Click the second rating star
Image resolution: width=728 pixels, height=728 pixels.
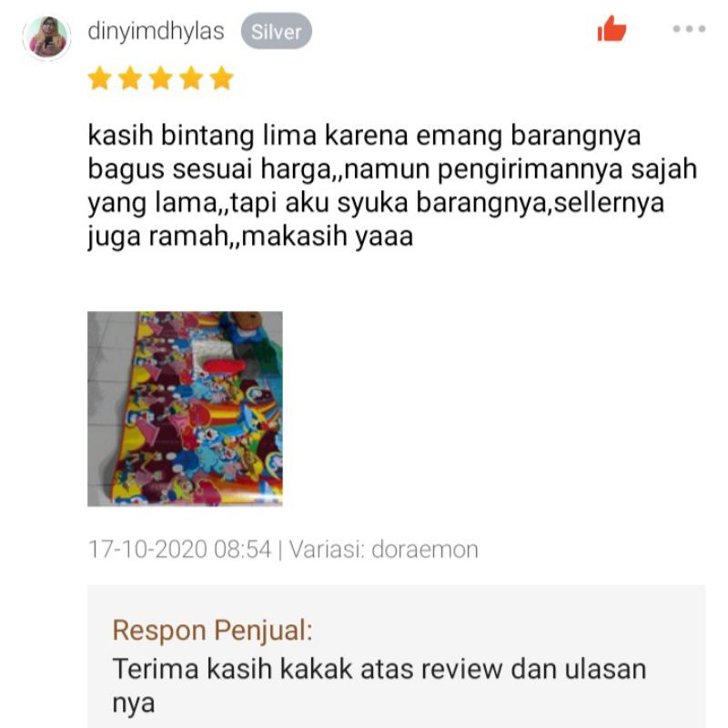pos(130,78)
